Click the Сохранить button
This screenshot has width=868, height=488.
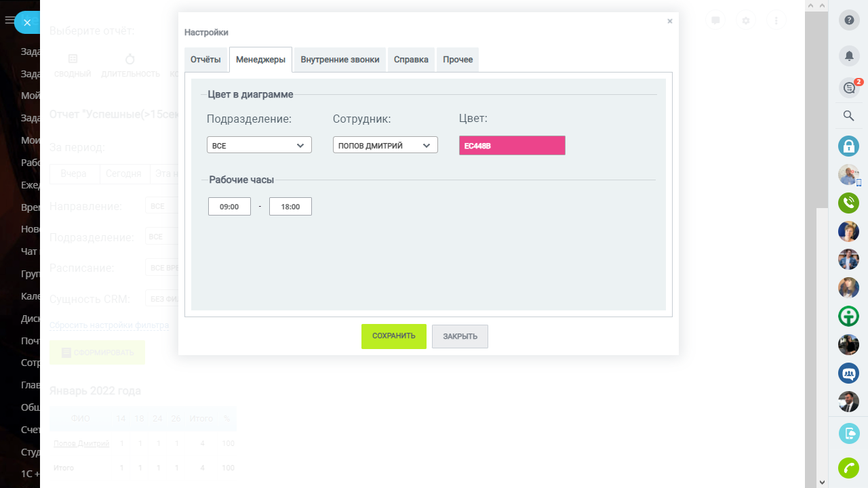click(x=393, y=336)
